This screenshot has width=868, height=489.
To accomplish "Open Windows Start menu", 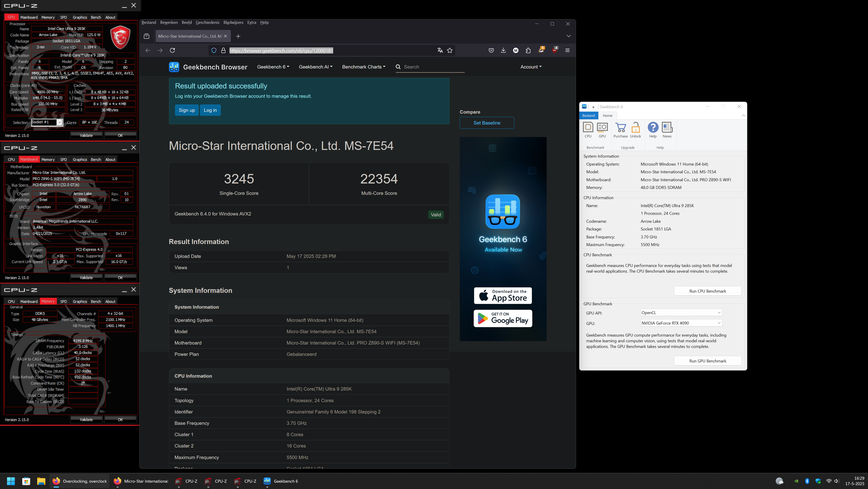I will pos(11,481).
